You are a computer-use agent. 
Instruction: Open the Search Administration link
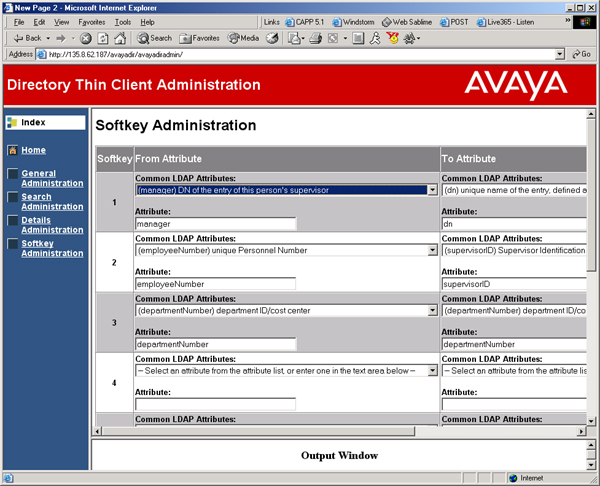point(52,202)
